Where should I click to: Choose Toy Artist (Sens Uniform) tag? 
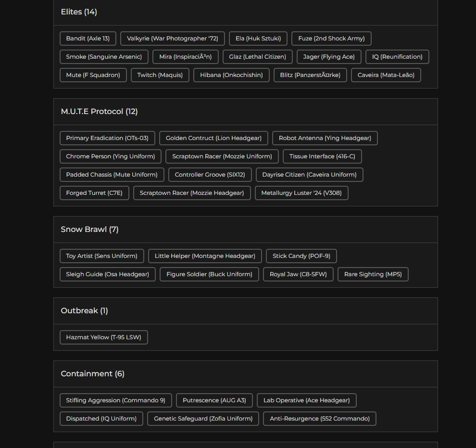[x=102, y=256]
